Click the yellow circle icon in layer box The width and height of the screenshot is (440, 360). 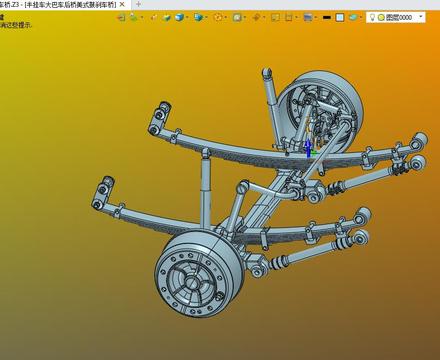point(381,18)
